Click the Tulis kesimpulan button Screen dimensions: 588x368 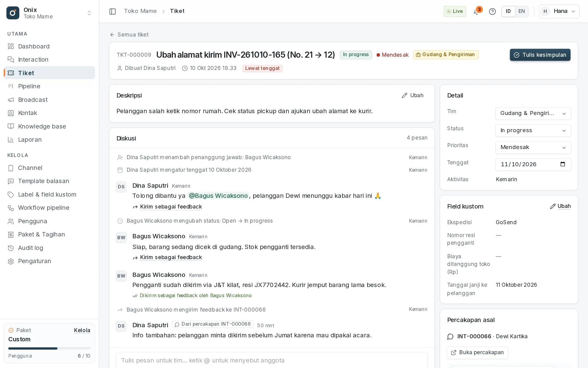pos(540,55)
